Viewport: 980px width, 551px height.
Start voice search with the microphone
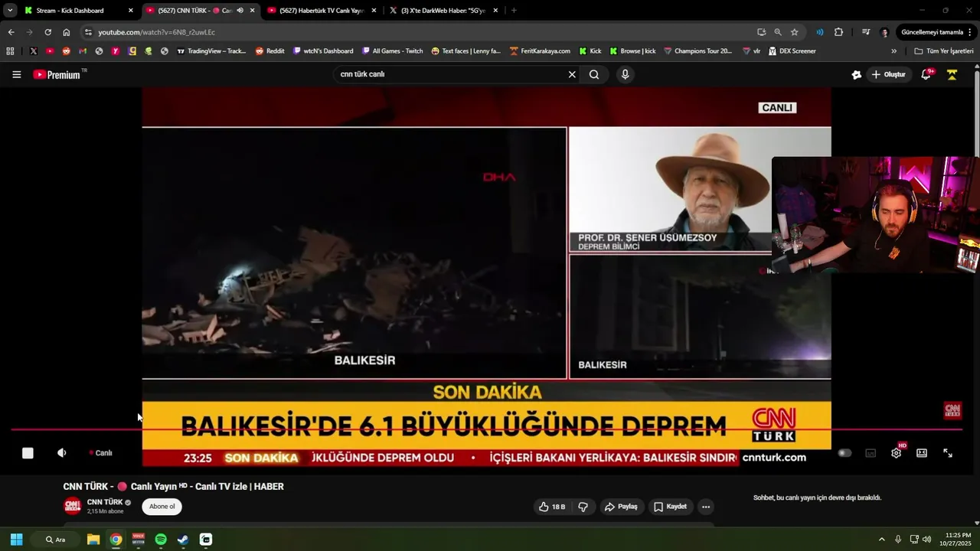pos(625,74)
